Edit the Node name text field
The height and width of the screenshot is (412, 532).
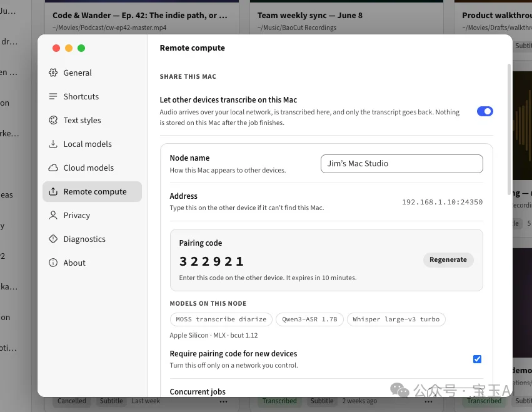[x=402, y=164]
